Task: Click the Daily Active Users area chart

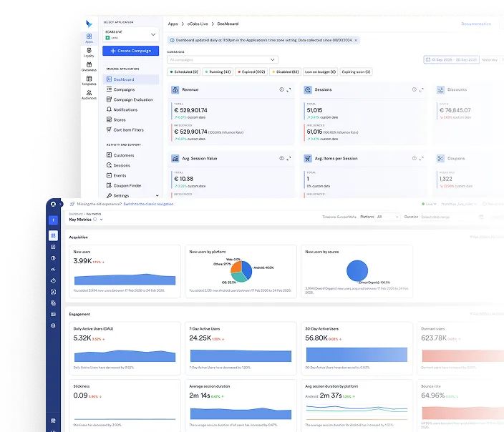Action: tap(125, 356)
